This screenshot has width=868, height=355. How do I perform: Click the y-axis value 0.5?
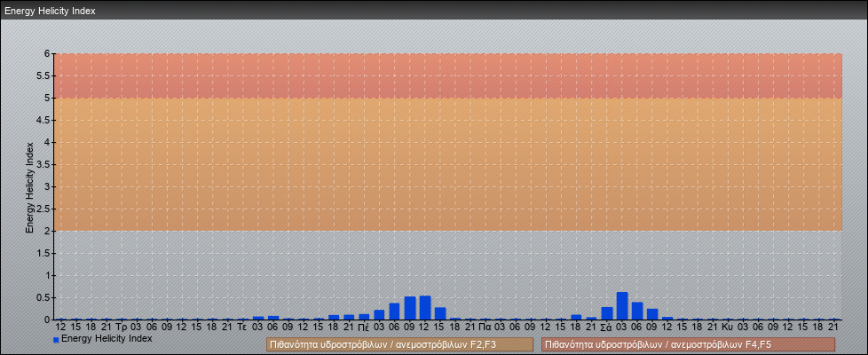(x=44, y=297)
